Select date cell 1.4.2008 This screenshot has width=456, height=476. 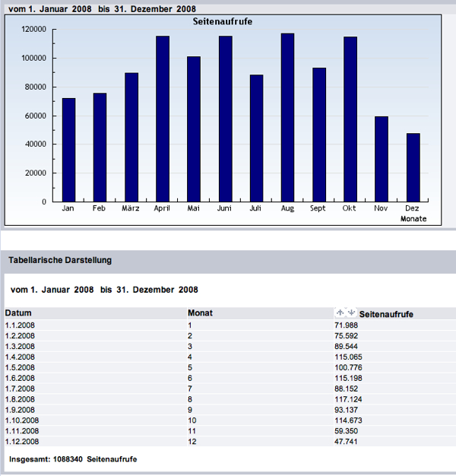[20, 357]
